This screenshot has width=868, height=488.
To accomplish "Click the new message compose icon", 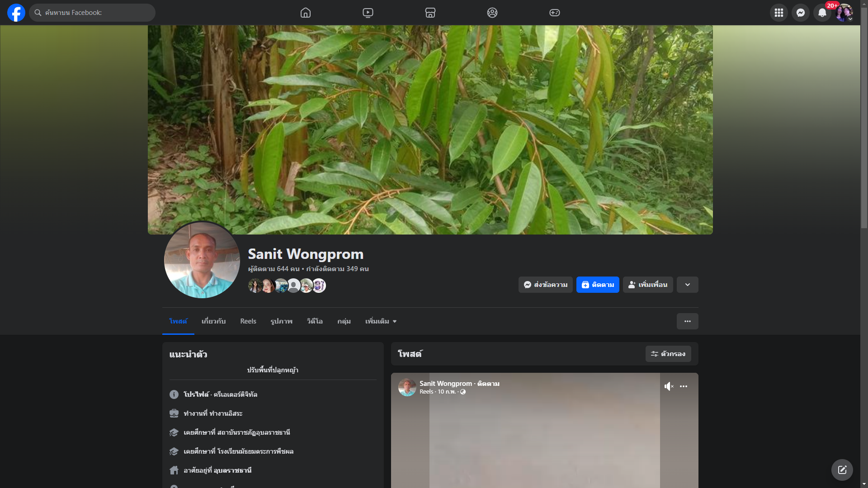I will [x=842, y=470].
